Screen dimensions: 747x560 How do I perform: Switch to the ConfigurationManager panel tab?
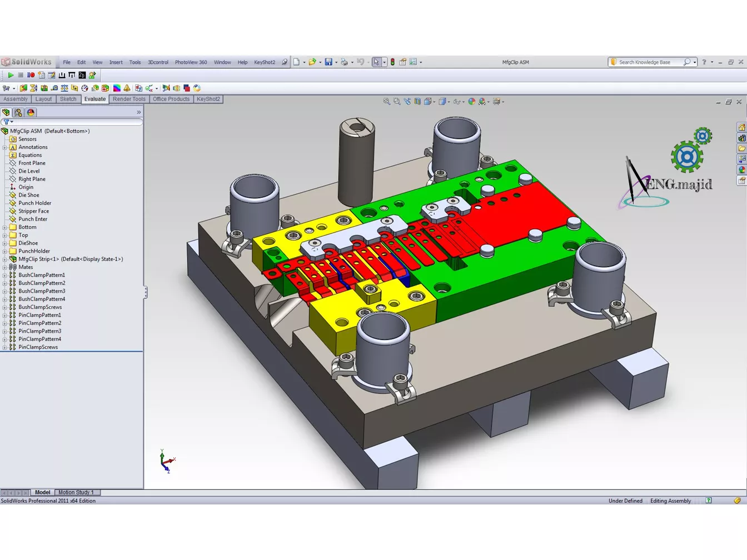18,112
